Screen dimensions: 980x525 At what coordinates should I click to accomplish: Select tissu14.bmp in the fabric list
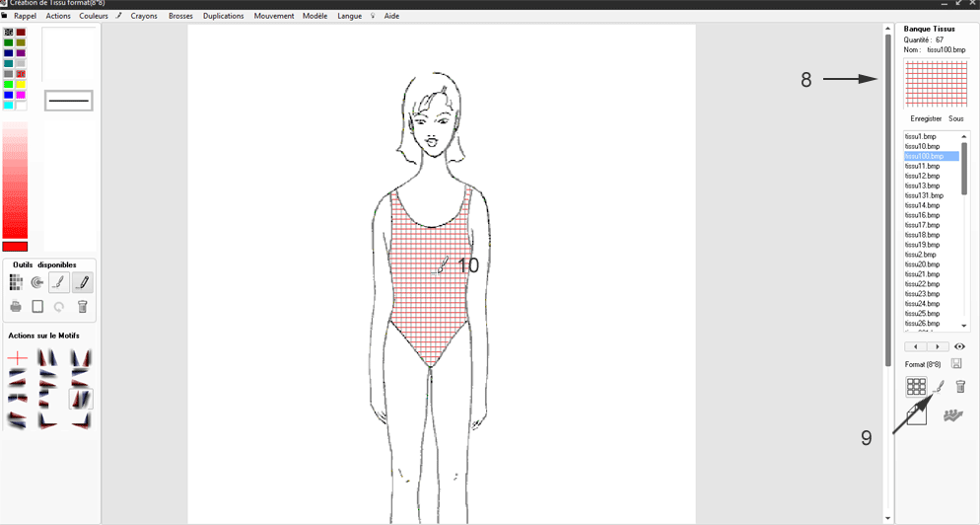922,205
